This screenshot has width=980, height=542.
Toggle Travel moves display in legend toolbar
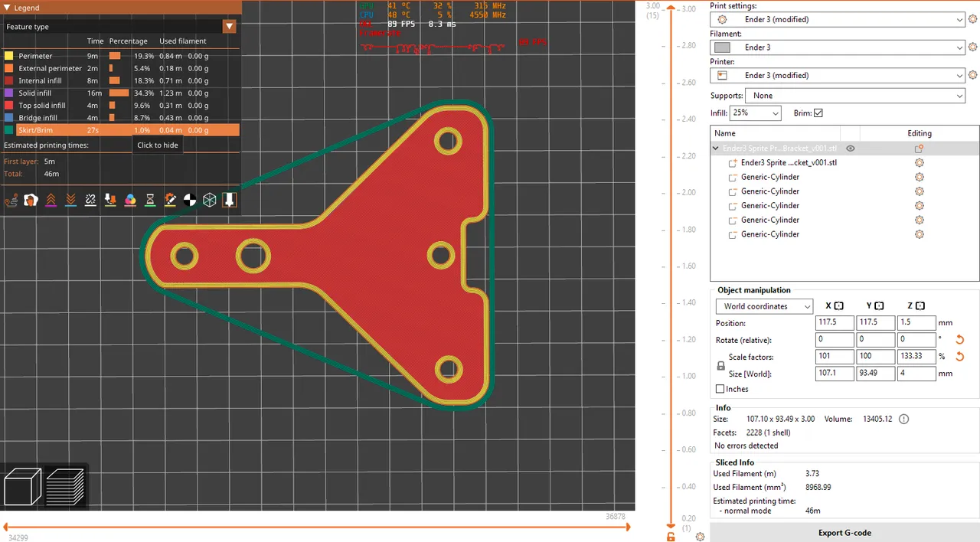pyautogui.click(x=11, y=200)
